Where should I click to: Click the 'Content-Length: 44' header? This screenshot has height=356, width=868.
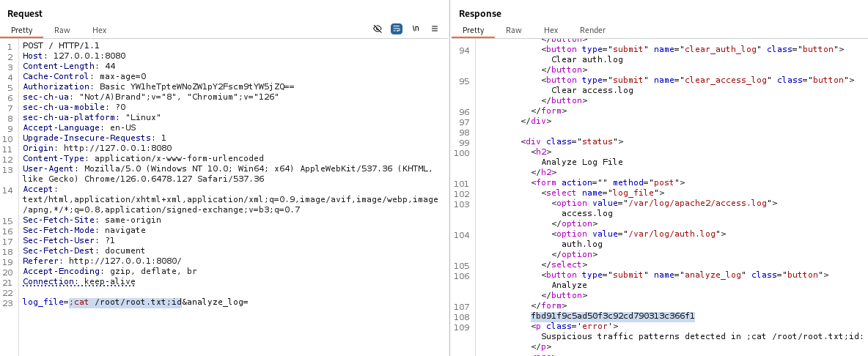pos(69,67)
